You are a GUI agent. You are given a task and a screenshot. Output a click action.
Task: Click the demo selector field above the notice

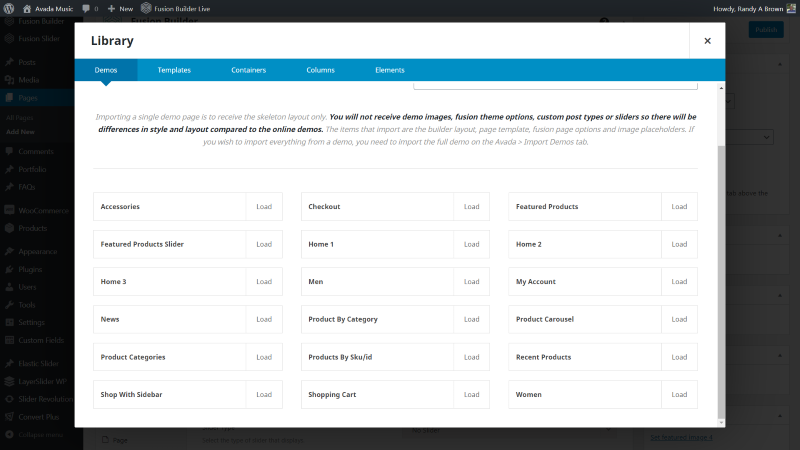[x=555, y=86]
